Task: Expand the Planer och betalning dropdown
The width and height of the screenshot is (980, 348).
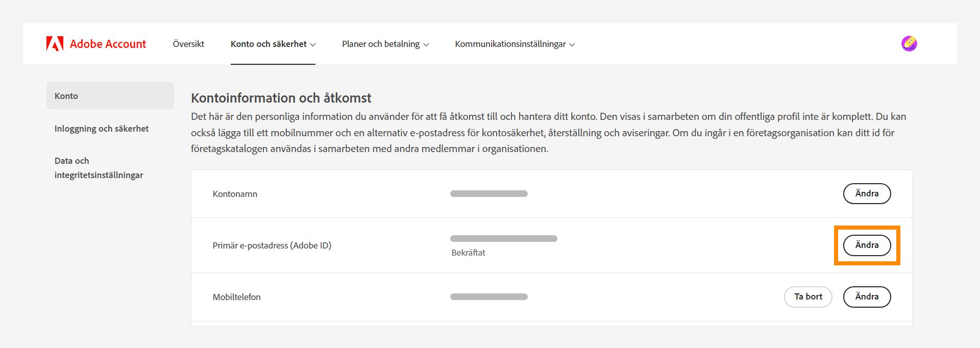Action: [426, 44]
